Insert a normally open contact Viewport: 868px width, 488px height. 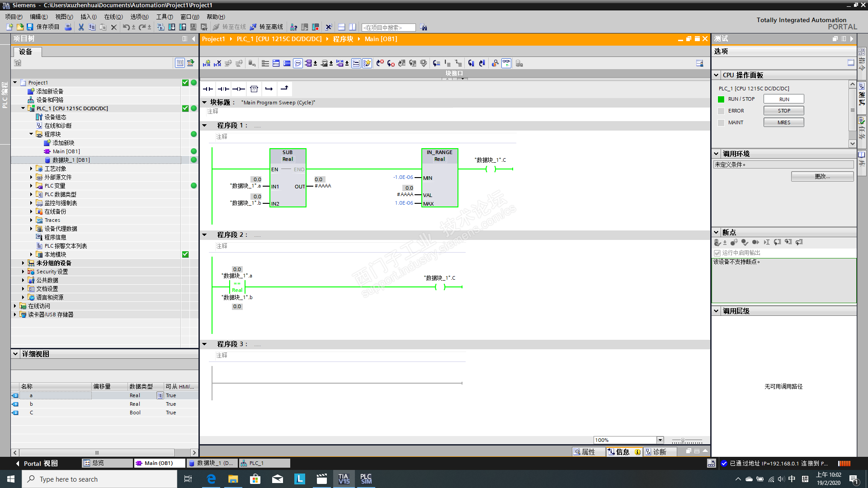coord(208,89)
